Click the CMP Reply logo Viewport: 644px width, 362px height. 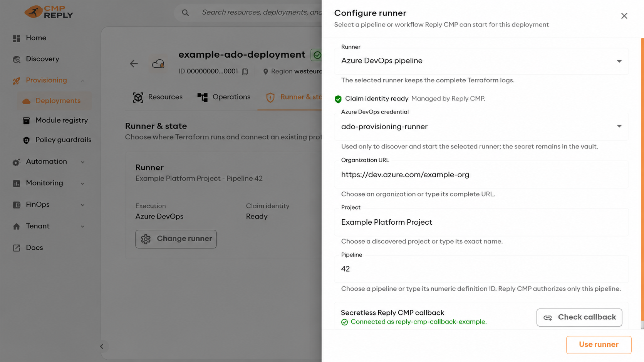[x=49, y=12]
